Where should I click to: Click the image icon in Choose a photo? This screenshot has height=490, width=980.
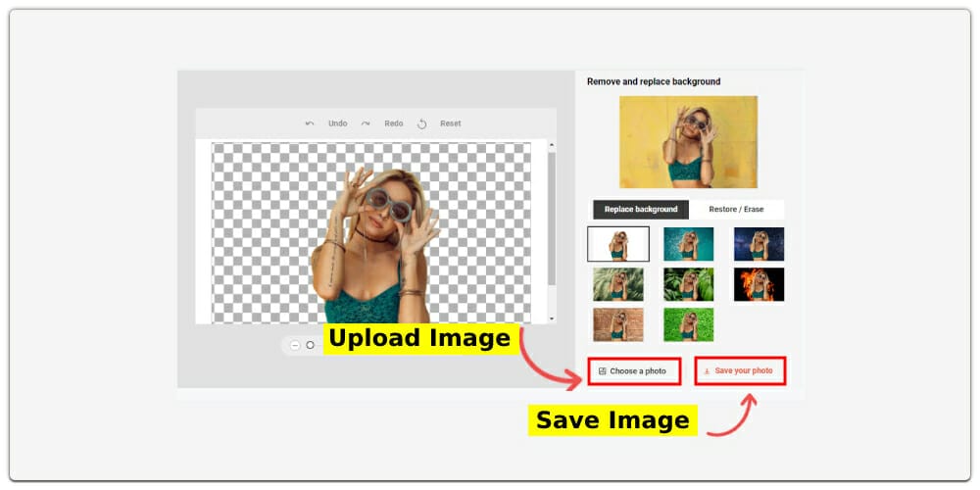602,371
